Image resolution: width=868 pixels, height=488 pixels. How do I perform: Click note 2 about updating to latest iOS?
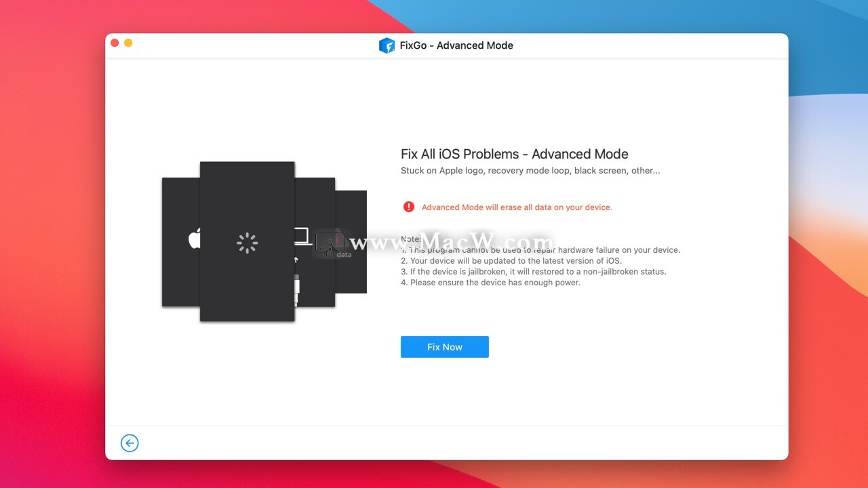[511, 261]
